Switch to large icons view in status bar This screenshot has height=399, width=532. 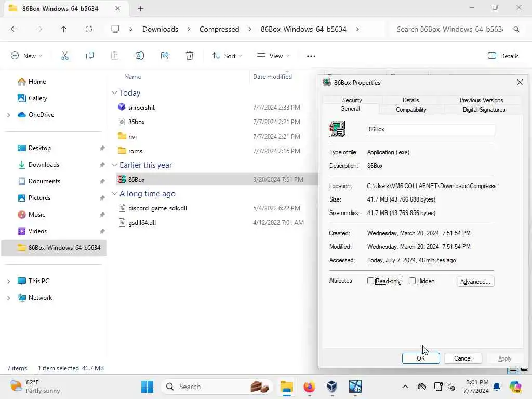[x=524, y=370]
